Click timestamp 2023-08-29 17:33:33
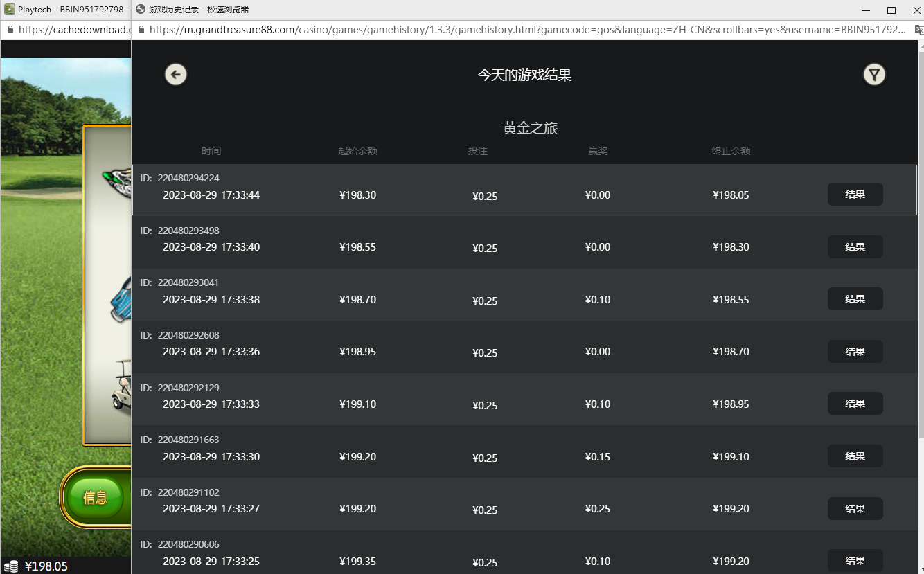The width and height of the screenshot is (924, 574). 211,404
